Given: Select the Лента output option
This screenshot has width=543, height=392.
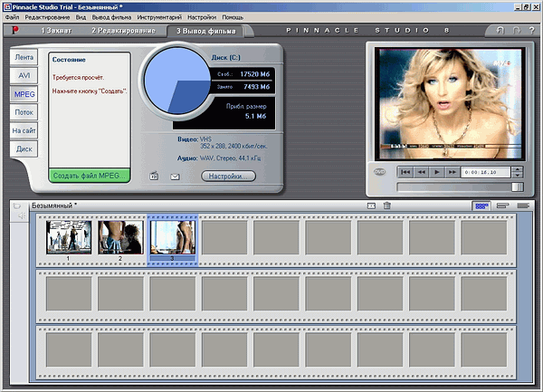Looking at the screenshot, I should 24,57.
